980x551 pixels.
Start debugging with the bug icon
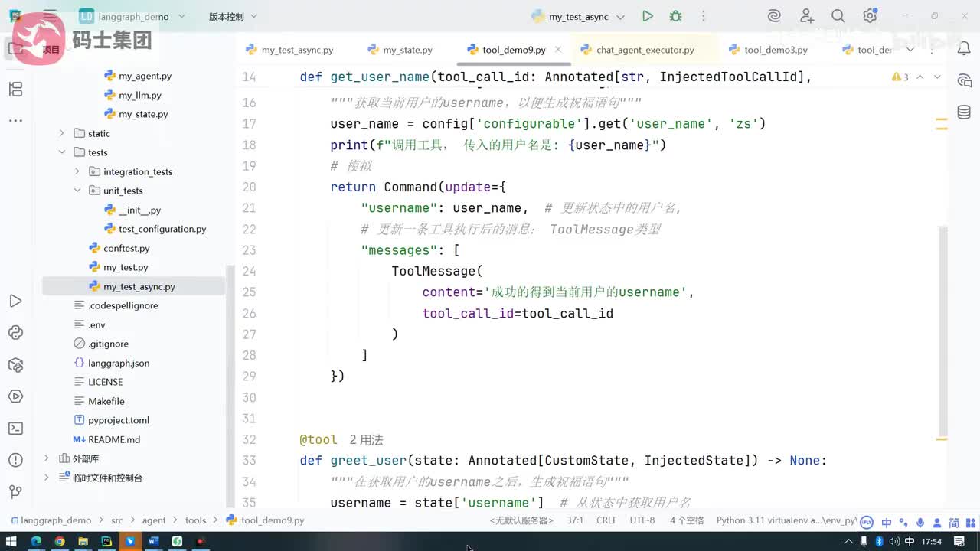(x=675, y=16)
